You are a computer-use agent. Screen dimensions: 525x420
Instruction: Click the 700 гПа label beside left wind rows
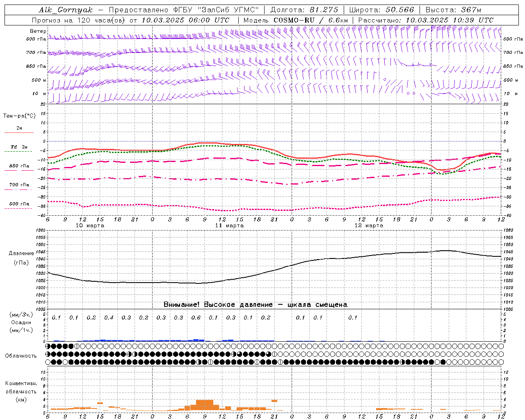pos(36,52)
